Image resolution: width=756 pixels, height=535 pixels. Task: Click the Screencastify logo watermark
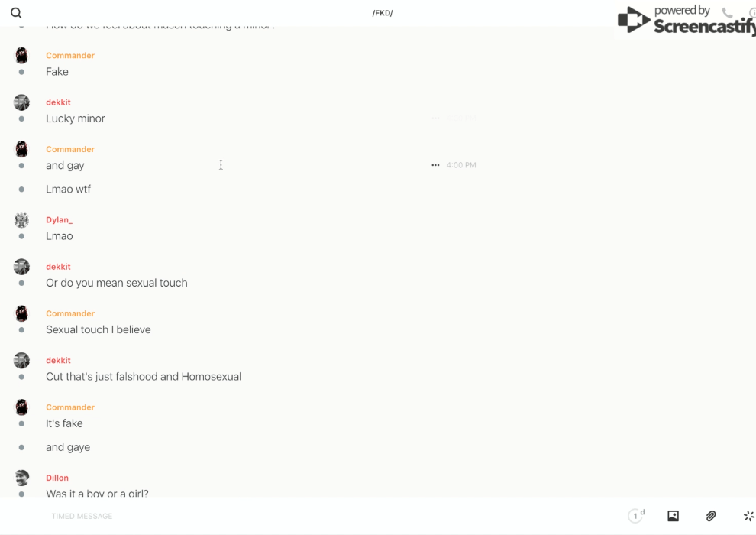(x=686, y=20)
